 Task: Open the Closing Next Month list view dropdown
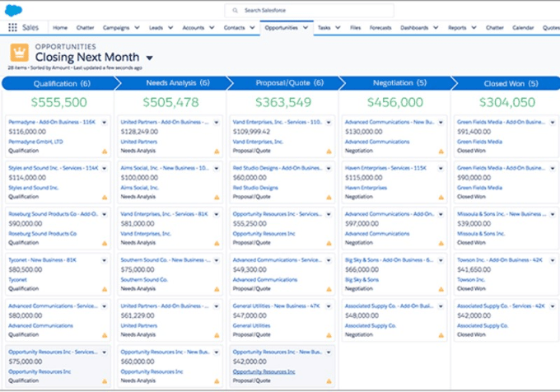[150, 58]
